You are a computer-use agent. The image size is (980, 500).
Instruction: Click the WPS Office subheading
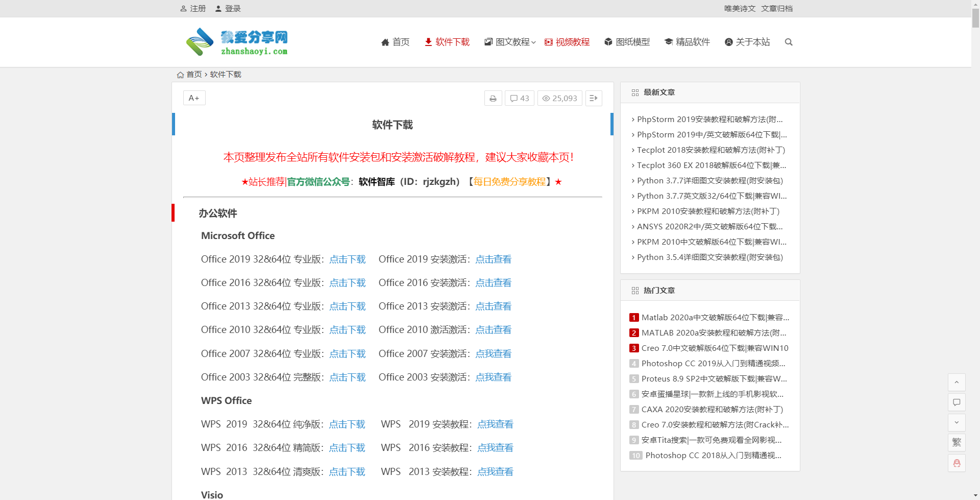click(x=226, y=401)
